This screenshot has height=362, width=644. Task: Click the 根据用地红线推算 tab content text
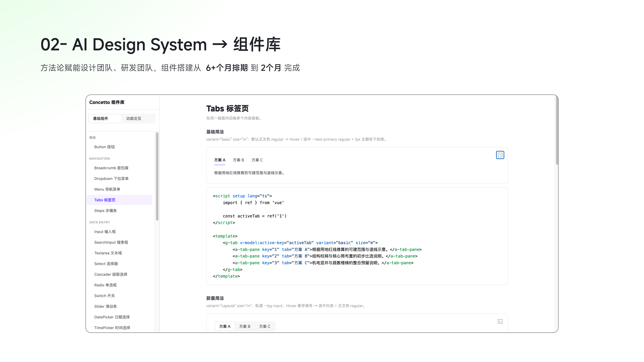coord(250,173)
